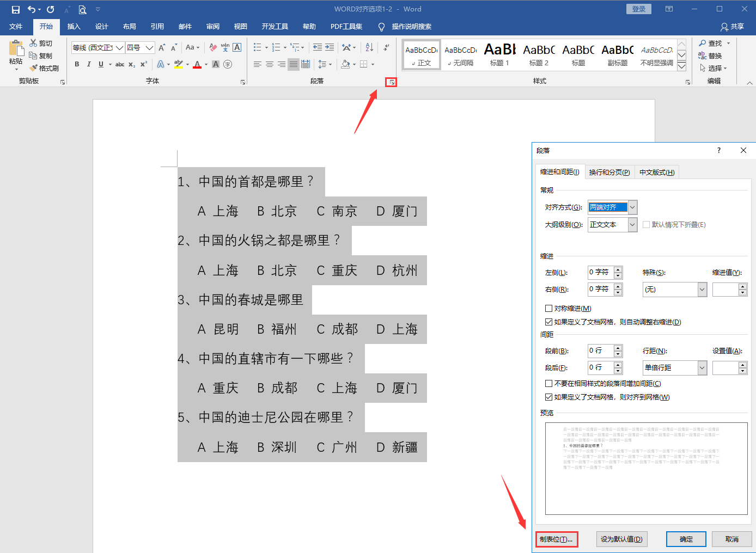This screenshot has width=756, height=553.
Task: Switch to the 插入 ribbon tab
Action: (x=74, y=26)
